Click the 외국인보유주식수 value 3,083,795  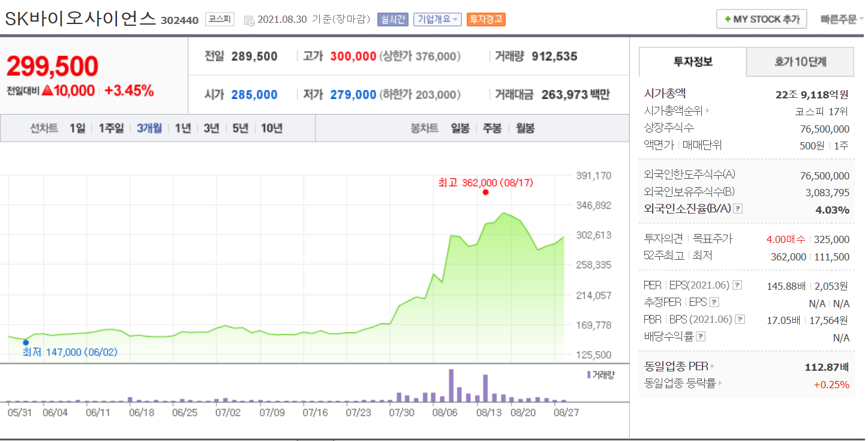(x=827, y=193)
